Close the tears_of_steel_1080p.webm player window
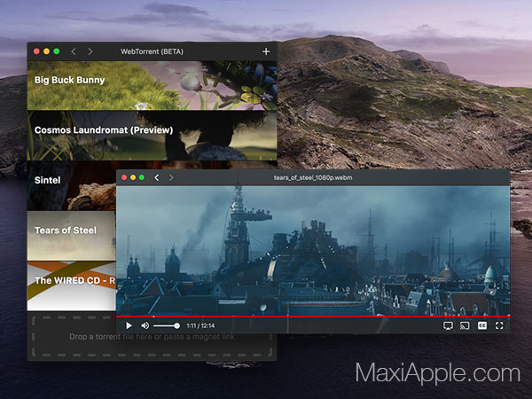This screenshot has height=399, width=532. tap(124, 177)
